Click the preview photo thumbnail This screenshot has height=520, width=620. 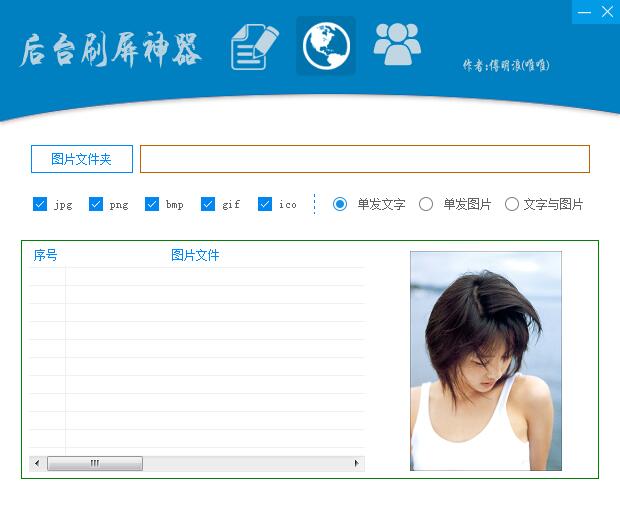[486, 361]
